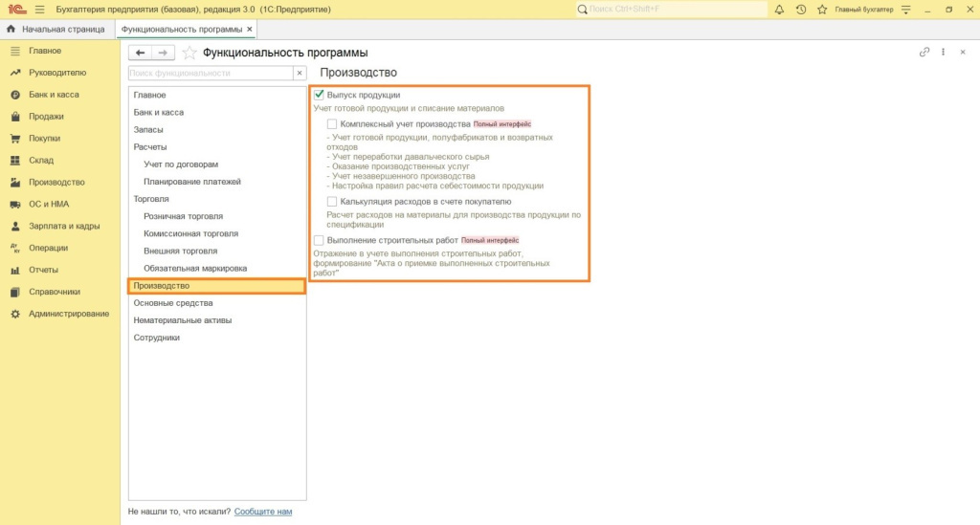Open the three-dot more actions menu
Image resolution: width=980 pixels, height=525 pixels.
pyautogui.click(x=943, y=53)
